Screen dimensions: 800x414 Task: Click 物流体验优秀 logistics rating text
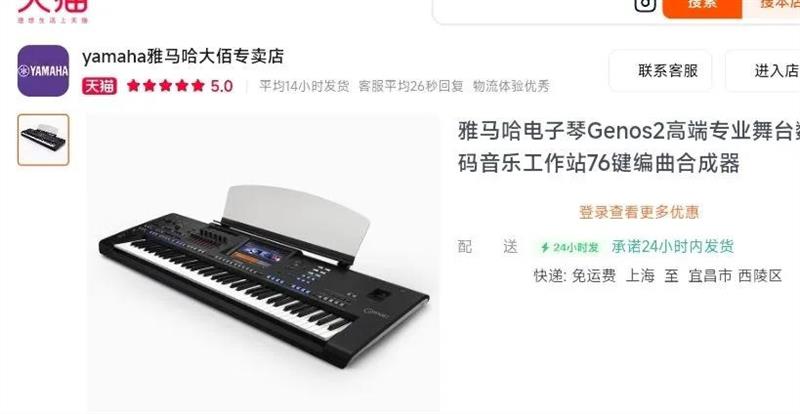click(x=511, y=86)
